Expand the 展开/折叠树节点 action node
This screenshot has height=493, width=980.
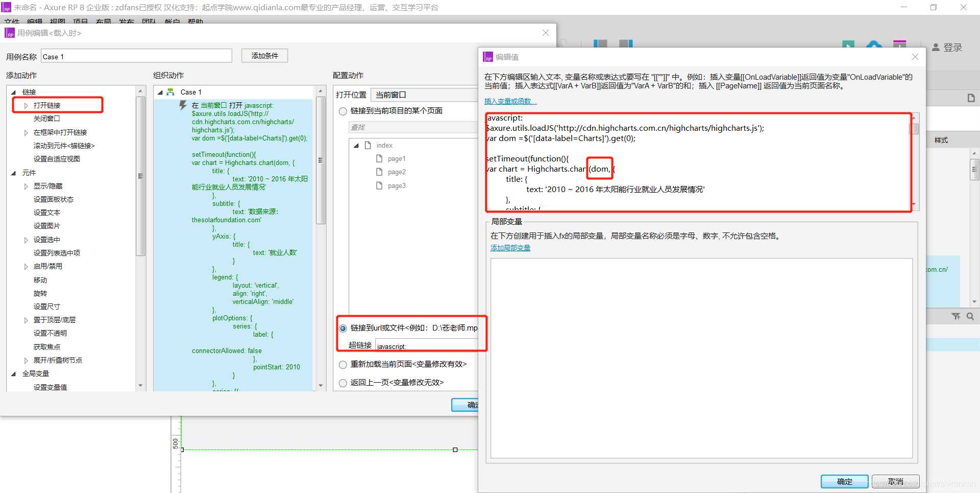click(26, 360)
